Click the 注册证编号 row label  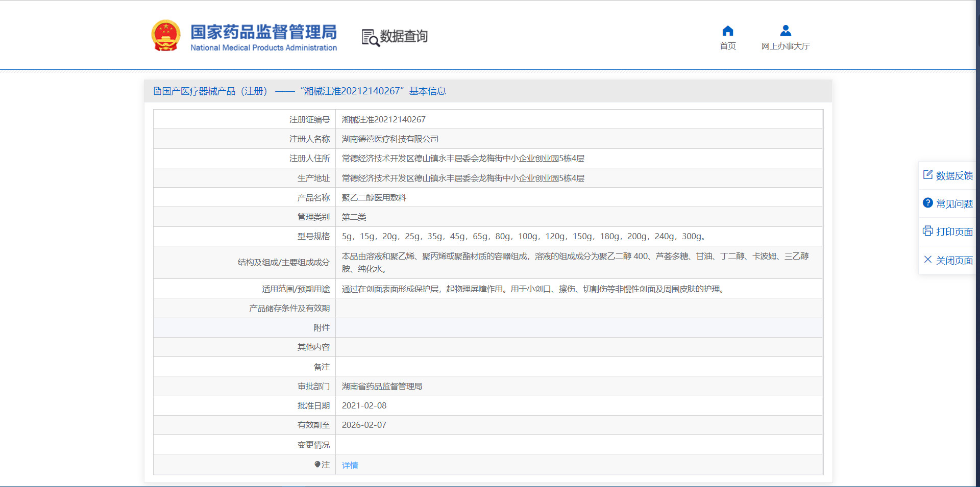coord(310,119)
